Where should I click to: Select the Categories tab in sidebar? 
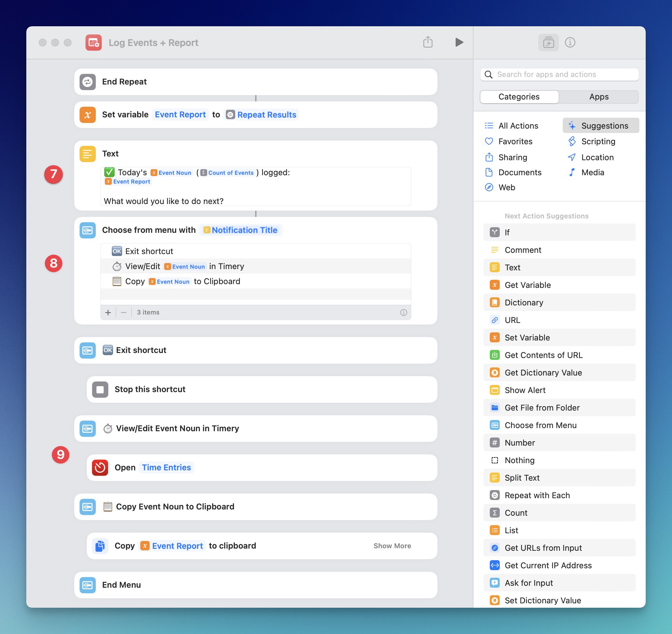point(519,96)
